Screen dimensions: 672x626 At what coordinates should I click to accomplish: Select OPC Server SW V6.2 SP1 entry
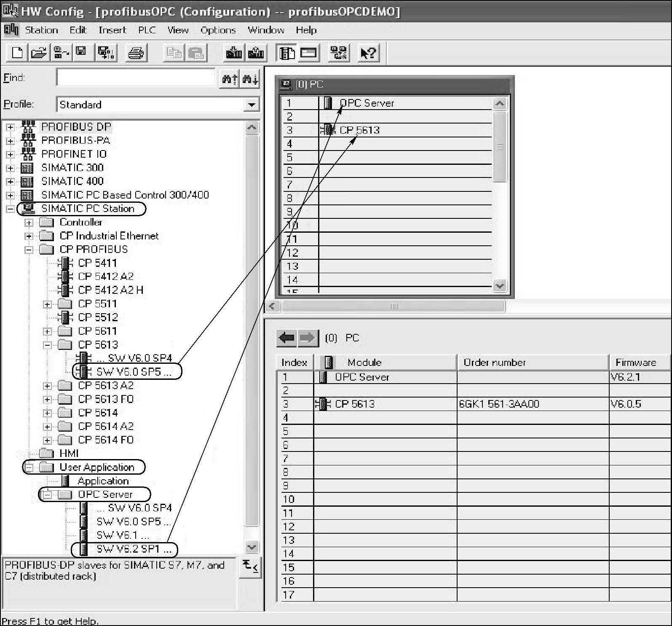(x=134, y=549)
